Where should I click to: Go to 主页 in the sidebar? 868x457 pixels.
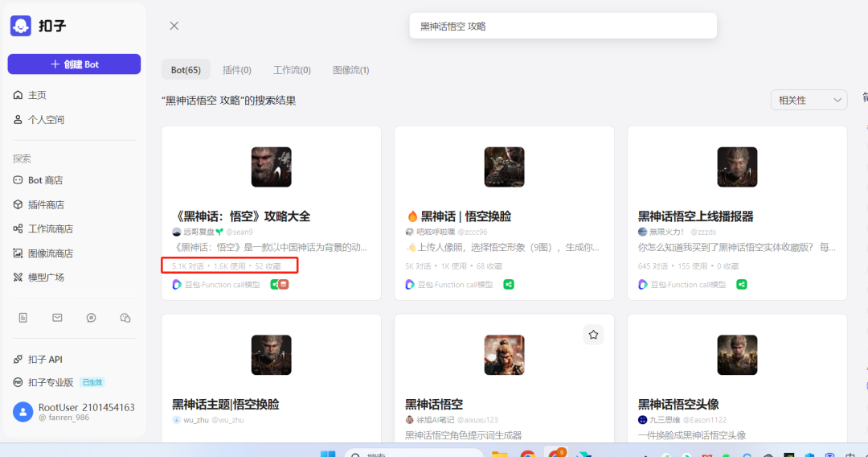pos(30,95)
